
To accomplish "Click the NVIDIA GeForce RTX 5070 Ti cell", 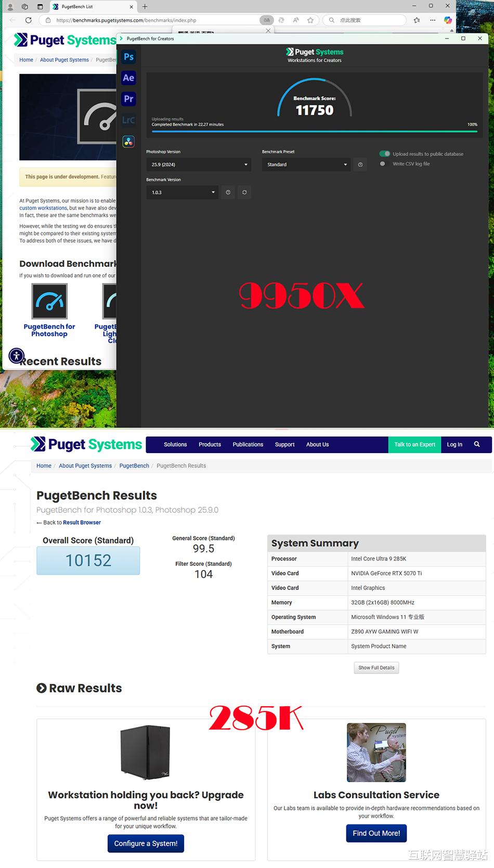I will pos(417,574).
